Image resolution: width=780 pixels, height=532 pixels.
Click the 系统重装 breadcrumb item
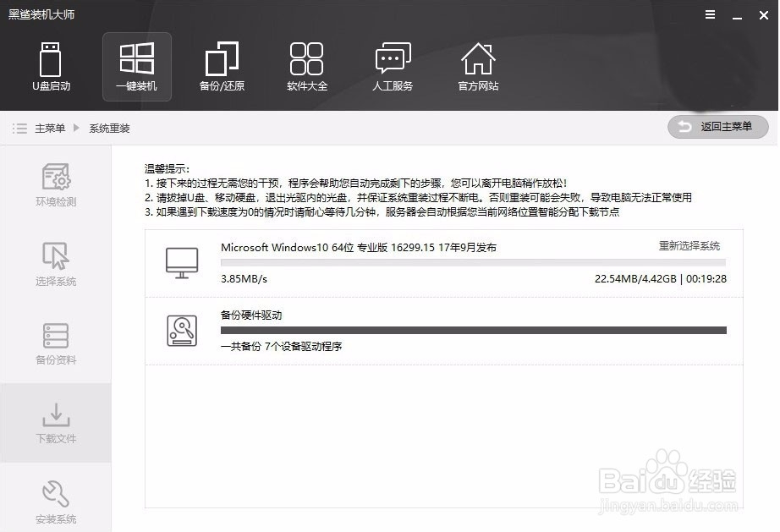(x=109, y=129)
